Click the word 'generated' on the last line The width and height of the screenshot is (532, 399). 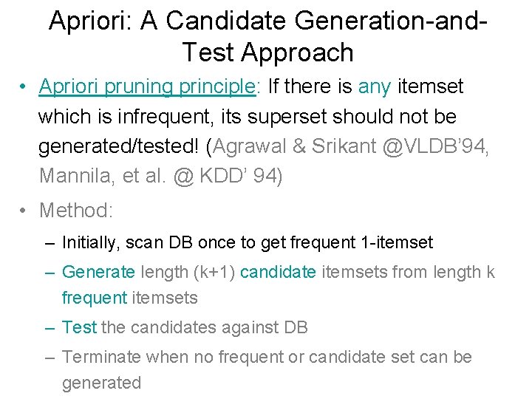point(101,383)
